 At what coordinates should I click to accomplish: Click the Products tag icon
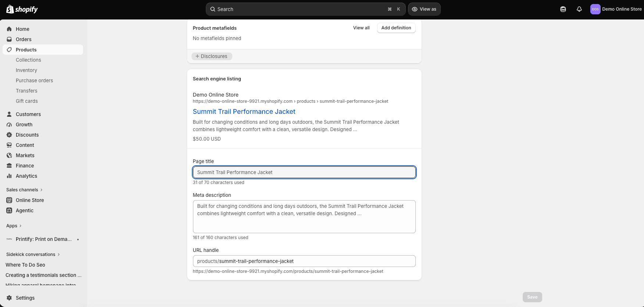9,50
